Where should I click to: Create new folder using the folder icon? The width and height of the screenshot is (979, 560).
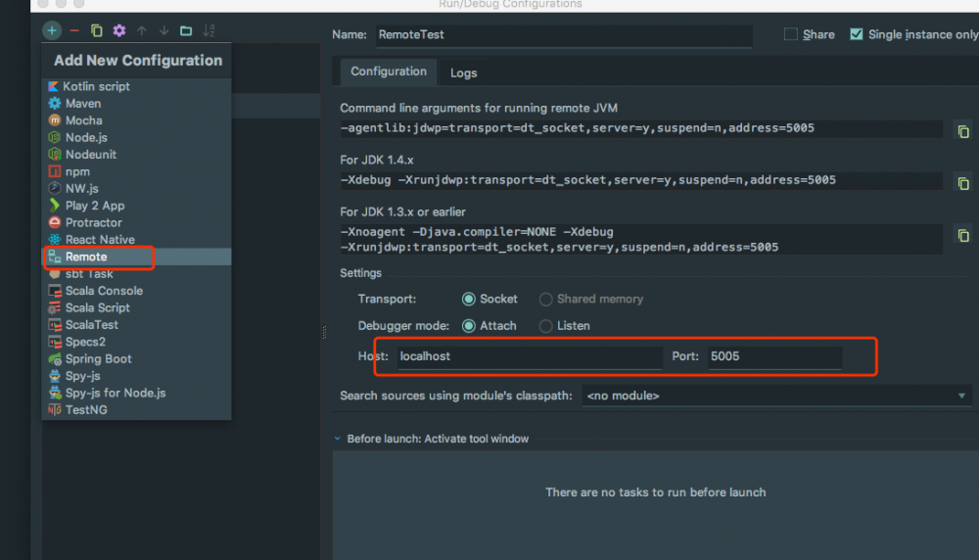[x=186, y=31]
